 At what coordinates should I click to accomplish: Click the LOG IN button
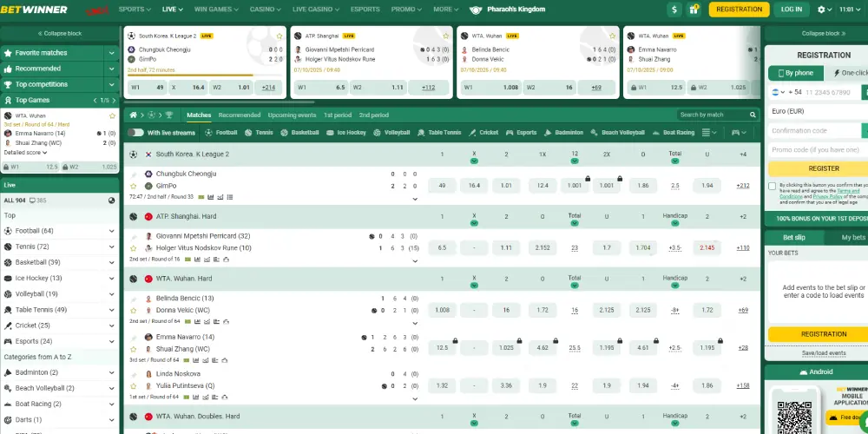[791, 10]
